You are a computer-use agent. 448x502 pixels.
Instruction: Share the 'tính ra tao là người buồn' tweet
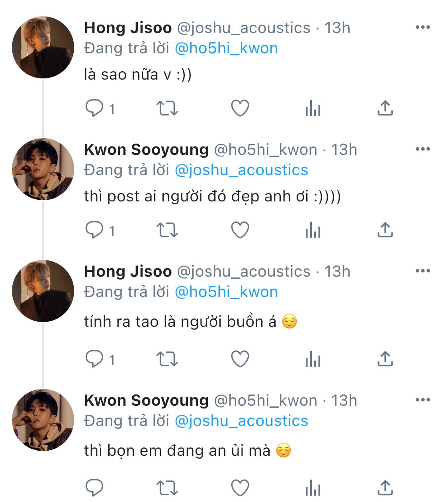click(x=385, y=359)
